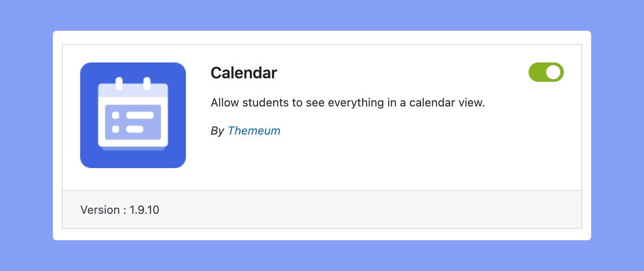Click the small top square bullet in calendar icon
This screenshot has height=271, width=644.
click(115, 115)
